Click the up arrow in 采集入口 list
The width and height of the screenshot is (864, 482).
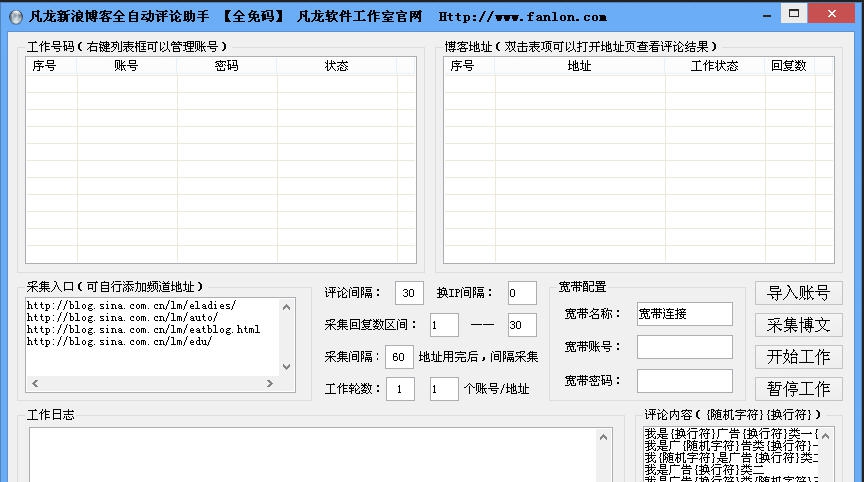(286, 307)
